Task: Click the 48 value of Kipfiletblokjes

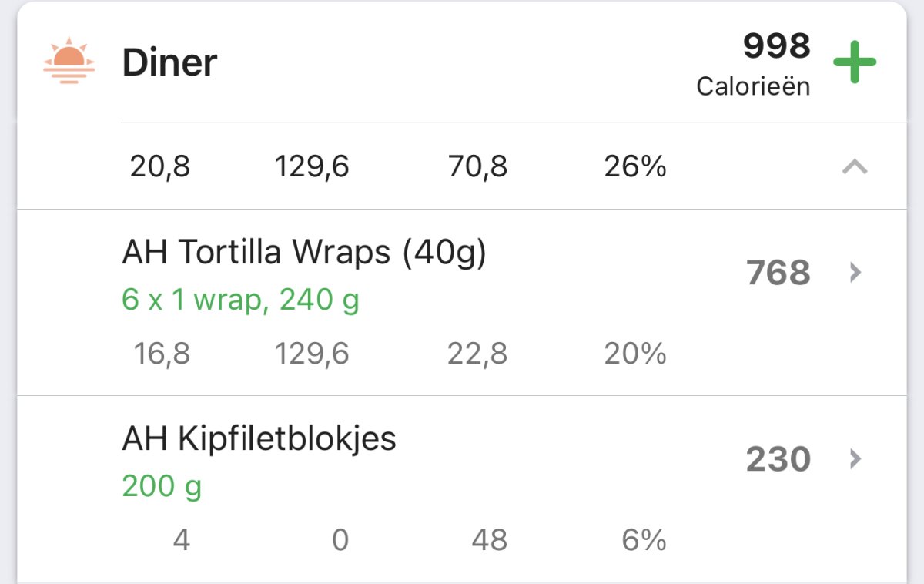Action: (490, 540)
